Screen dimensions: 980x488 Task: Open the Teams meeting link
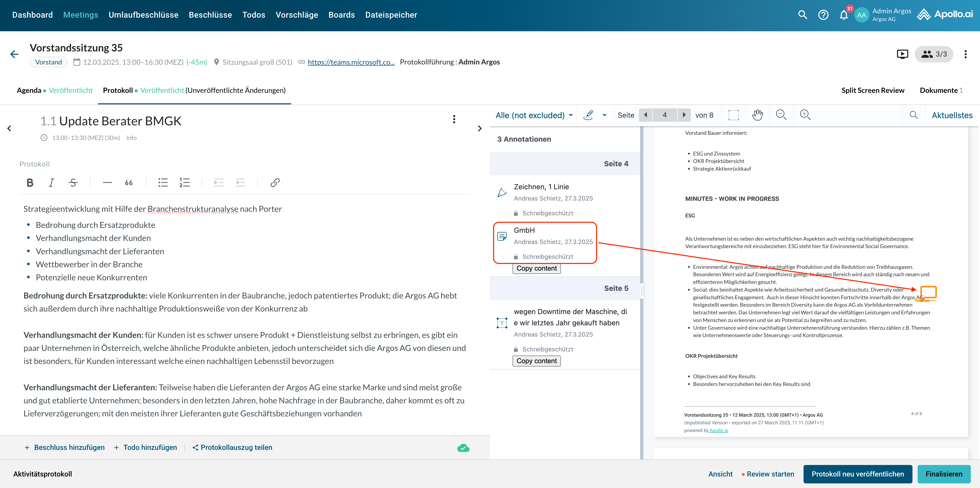tap(351, 62)
